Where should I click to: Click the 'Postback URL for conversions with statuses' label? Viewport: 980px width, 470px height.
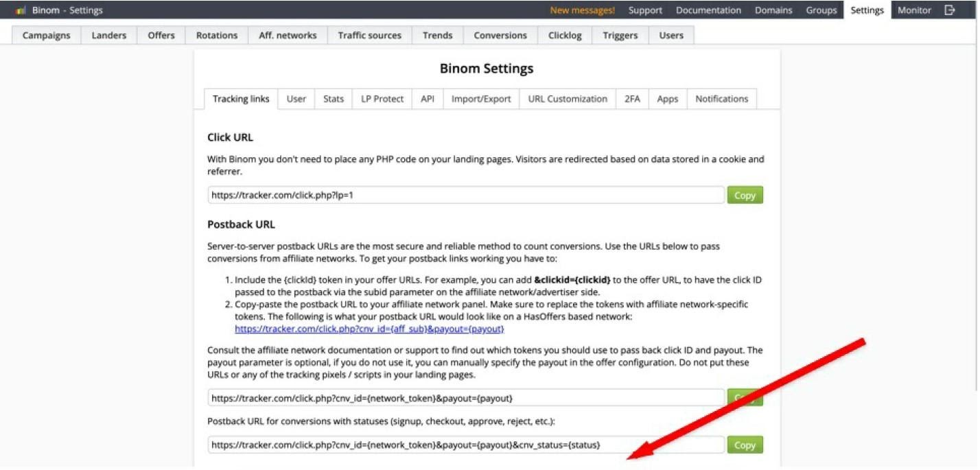381,421
